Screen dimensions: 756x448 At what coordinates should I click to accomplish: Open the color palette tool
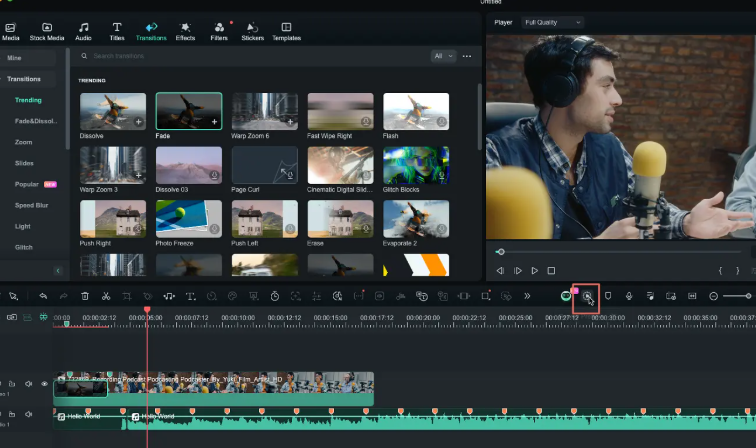point(232,296)
